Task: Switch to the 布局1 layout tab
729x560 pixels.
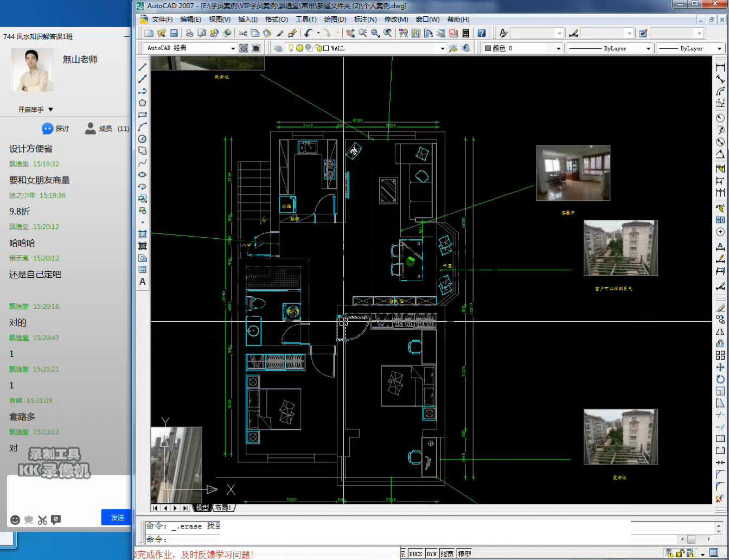Action: (x=222, y=508)
